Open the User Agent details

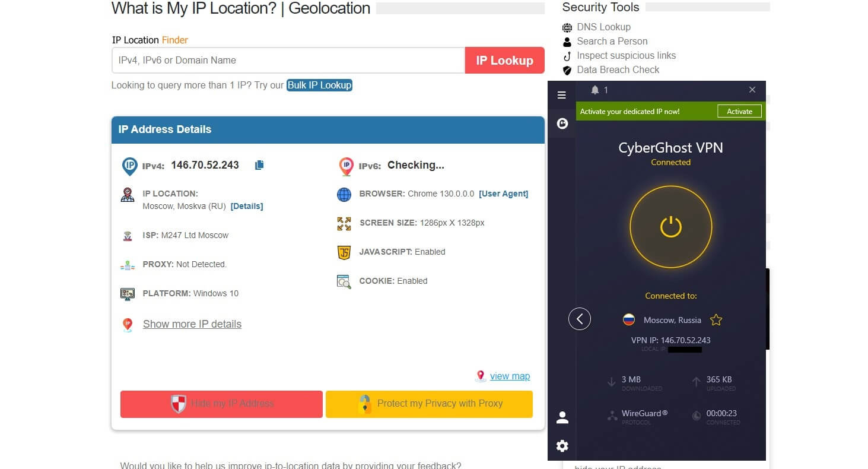pos(503,194)
